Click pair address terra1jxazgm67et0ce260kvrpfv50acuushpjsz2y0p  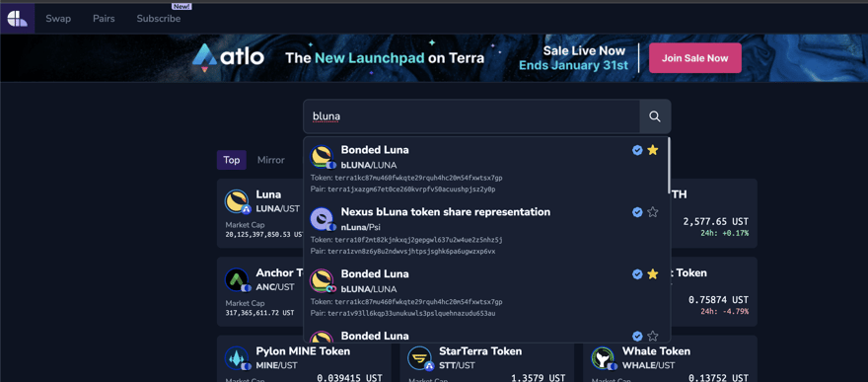[411, 190]
